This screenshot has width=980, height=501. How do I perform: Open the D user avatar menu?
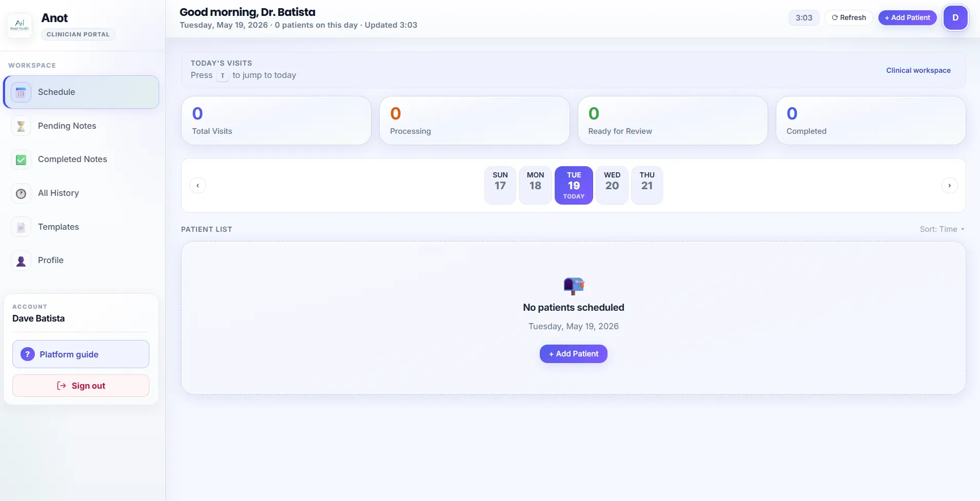tap(955, 18)
